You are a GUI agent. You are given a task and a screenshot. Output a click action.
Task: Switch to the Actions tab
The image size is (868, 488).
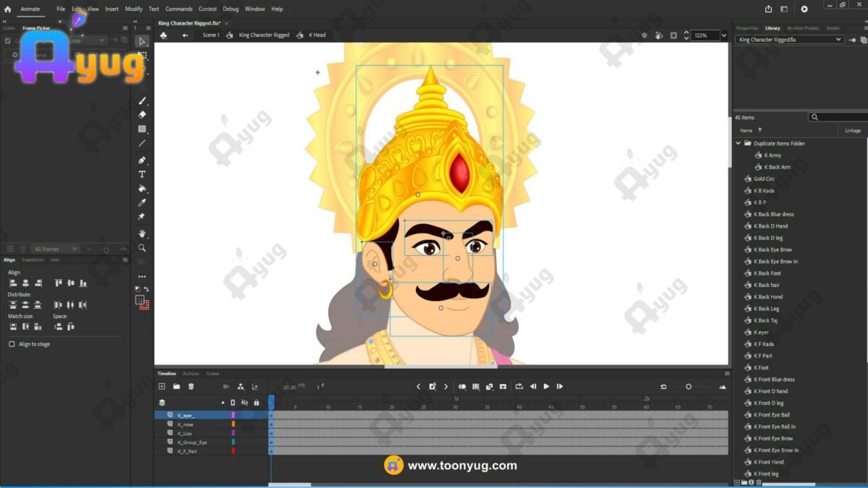click(x=191, y=374)
